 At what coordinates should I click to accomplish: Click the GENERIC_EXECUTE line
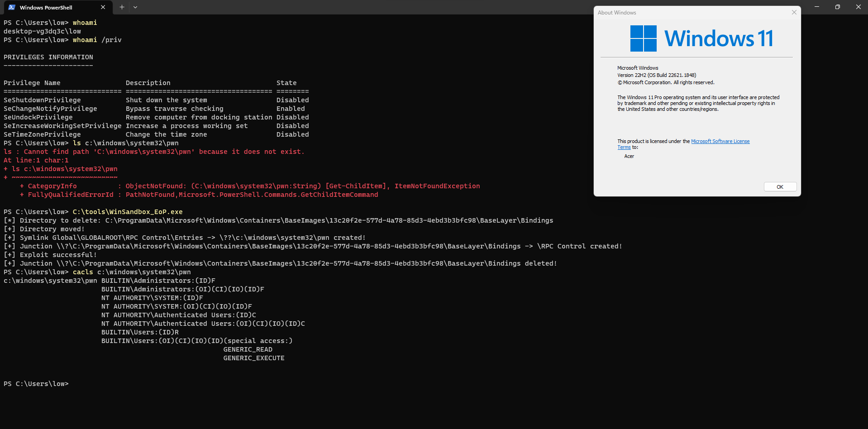[x=254, y=358]
